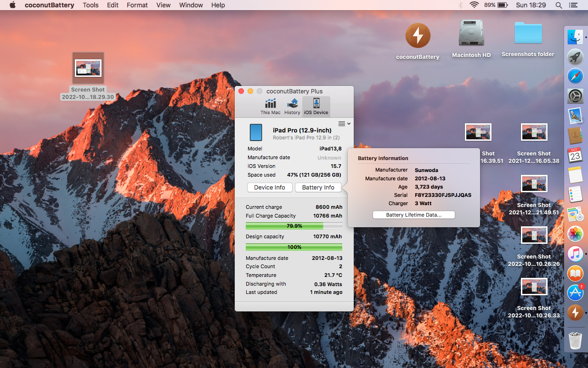This screenshot has width=588, height=368.
Task: Open the Tools menu
Action: point(90,5)
